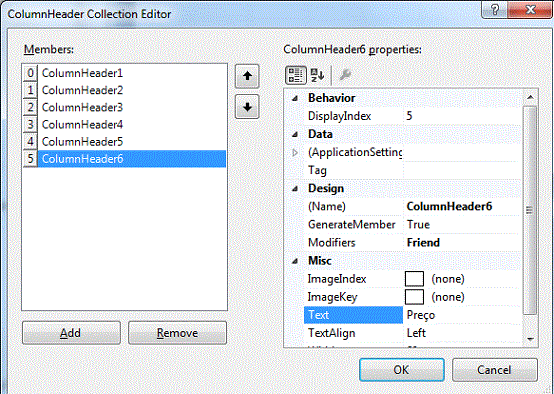
Task: Remove the selected column header
Action: (177, 333)
